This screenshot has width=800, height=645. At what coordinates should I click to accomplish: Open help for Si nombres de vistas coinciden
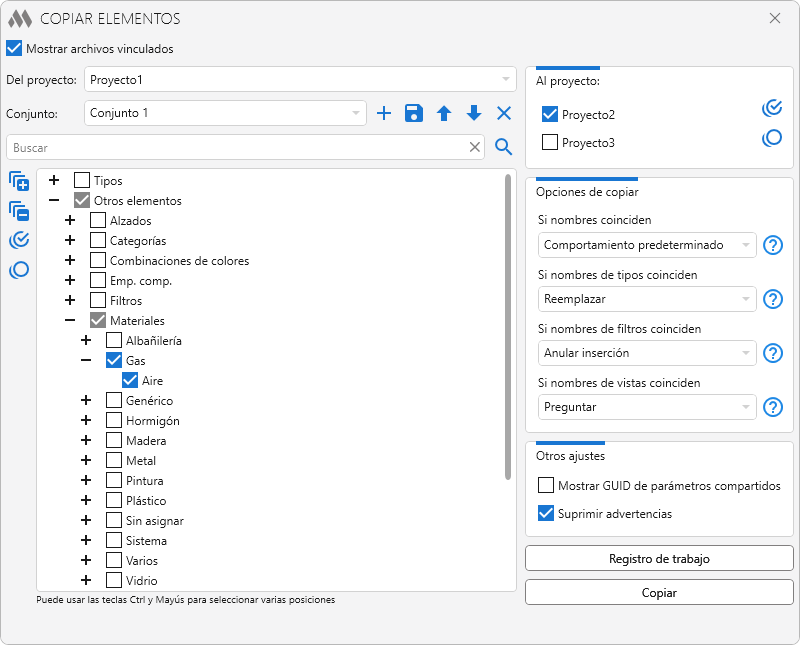click(773, 407)
